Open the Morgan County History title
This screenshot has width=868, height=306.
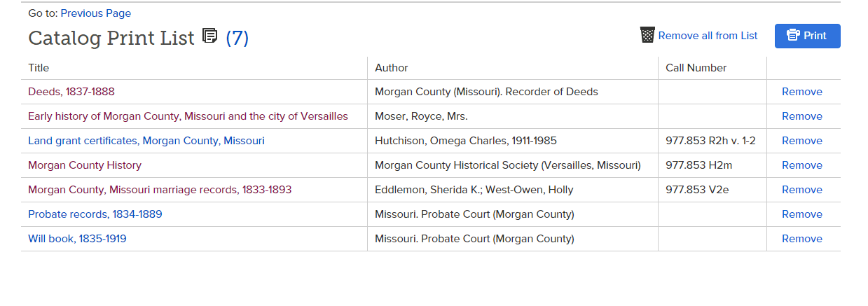point(85,165)
